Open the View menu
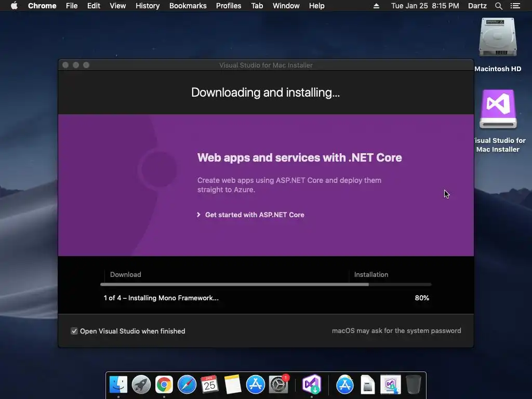This screenshot has width=532, height=399. pyautogui.click(x=118, y=6)
